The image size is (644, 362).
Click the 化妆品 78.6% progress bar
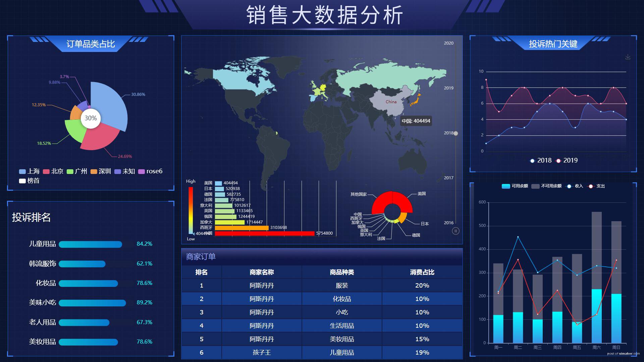pyautogui.click(x=88, y=284)
